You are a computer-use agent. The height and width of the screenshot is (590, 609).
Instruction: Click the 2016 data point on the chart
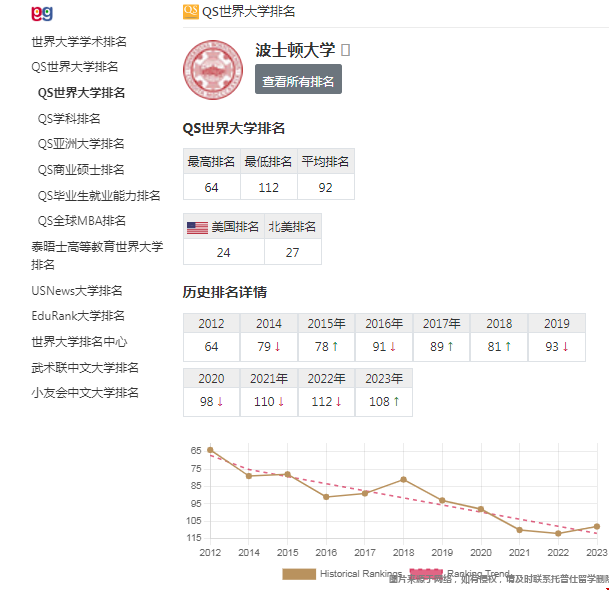click(x=326, y=497)
